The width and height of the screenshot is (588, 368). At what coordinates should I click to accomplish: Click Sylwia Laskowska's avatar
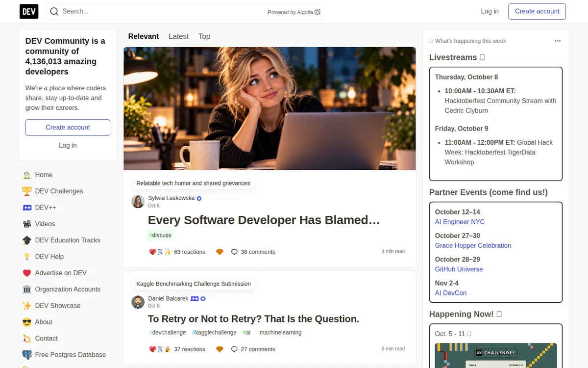pos(138,202)
